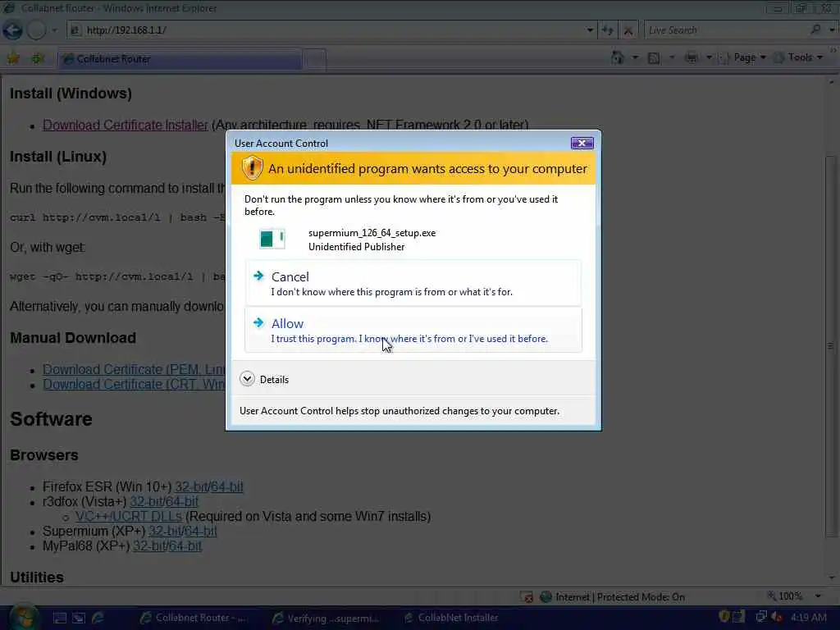Open the Home button dropdown arrow
Viewport: 840px width, 630px height.
(x=635, y=57)
